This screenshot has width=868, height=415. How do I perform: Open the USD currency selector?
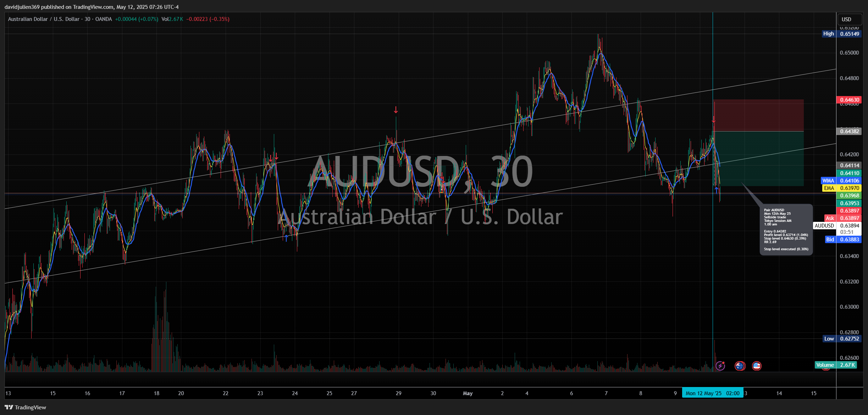(x=850, y=19)
